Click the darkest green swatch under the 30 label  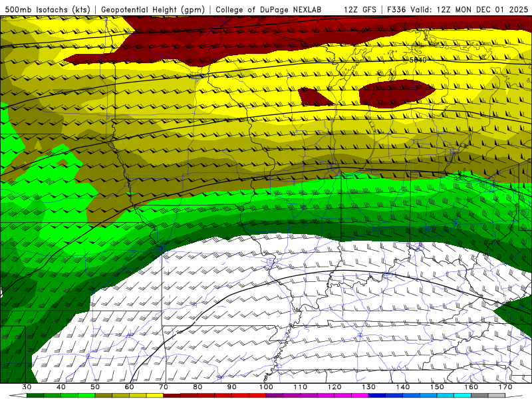click(x=35, y=396)
